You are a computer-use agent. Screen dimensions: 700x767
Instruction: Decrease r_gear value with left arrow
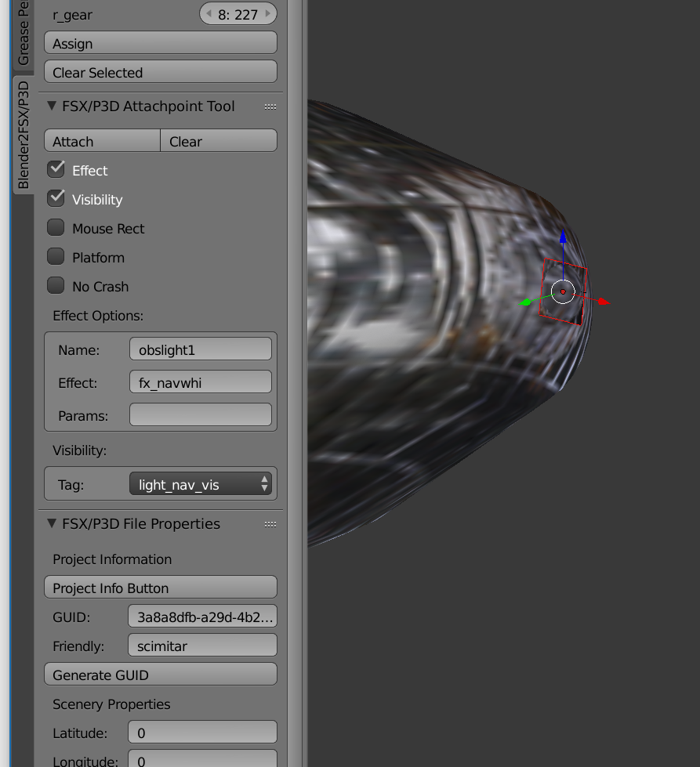pos(209,14)
